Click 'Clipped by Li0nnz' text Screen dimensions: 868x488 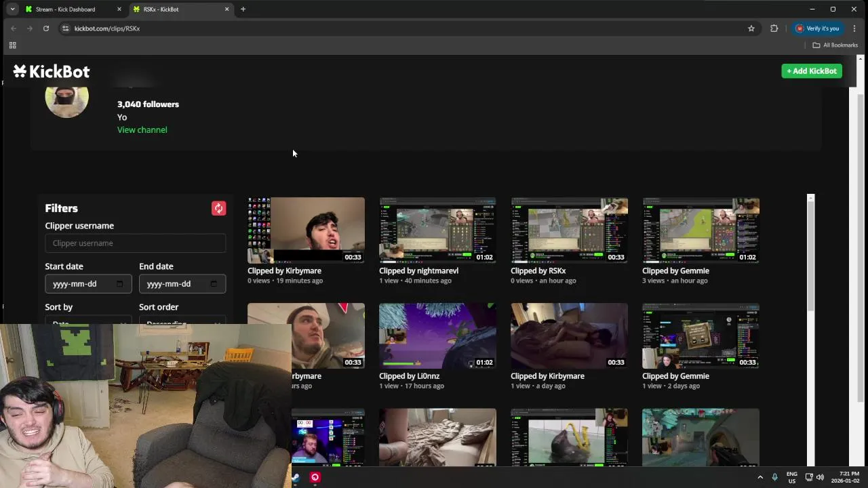click(x=409, y=376)
